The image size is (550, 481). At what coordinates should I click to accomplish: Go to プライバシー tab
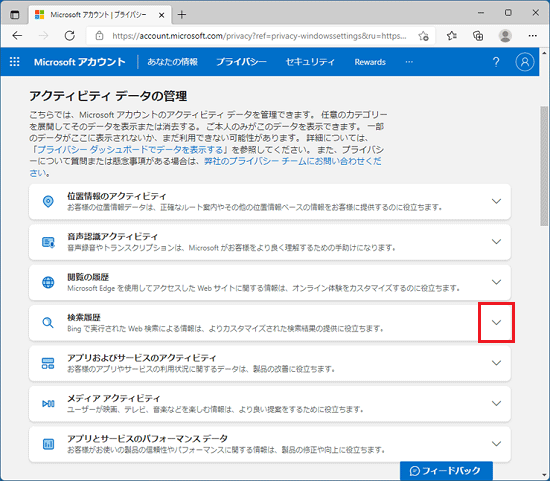pos(241,62)
